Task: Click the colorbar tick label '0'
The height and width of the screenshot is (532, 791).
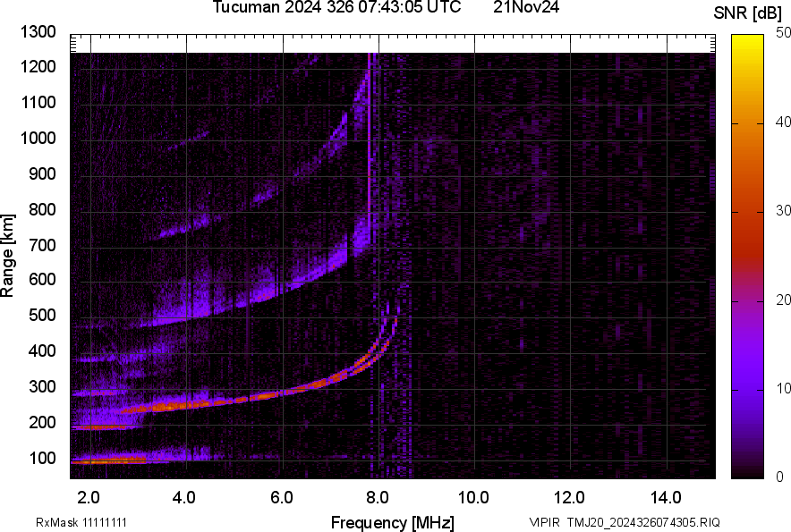Action: point(780,477)
